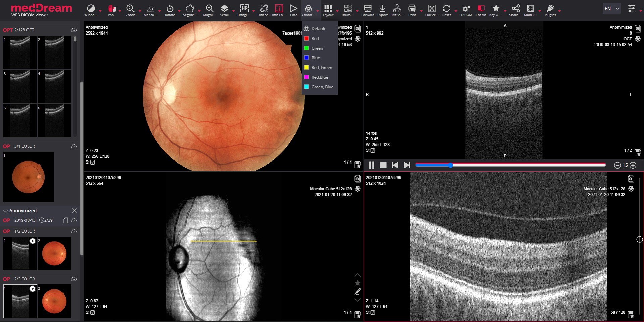This screenshot has width=644, height=322.
Task: Open the Share tool
Action: pyautogui.click(x=516, y=10)
